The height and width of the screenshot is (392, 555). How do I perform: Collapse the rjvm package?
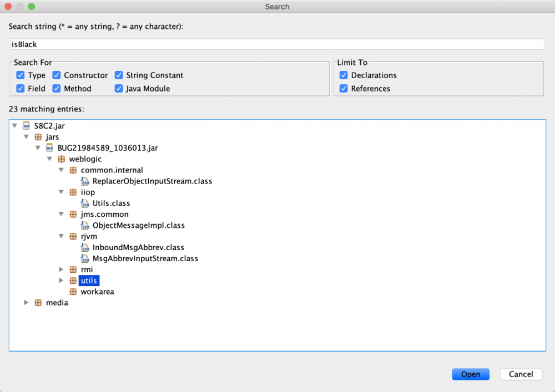tap(61, 236)
